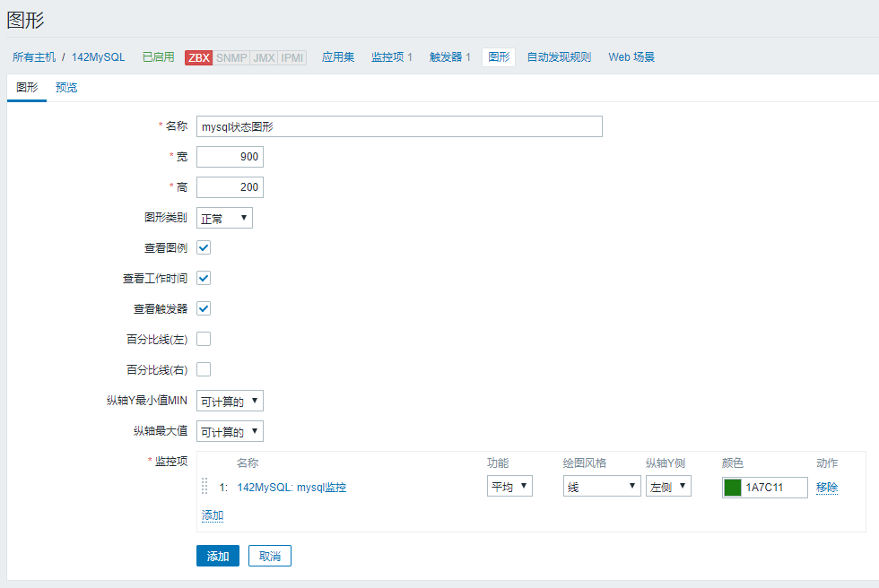Select the 图形 host navigation item
The width and height of the screenshot is (879, 588).
click(499, 57)
